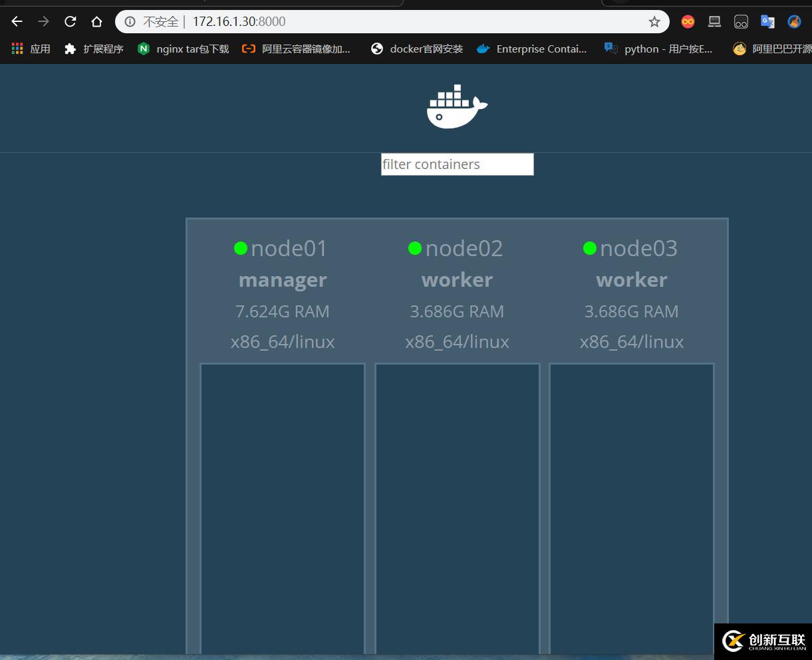812x660 pixels.
Task: Click node02's worker role label
Action: coord(458,280)
